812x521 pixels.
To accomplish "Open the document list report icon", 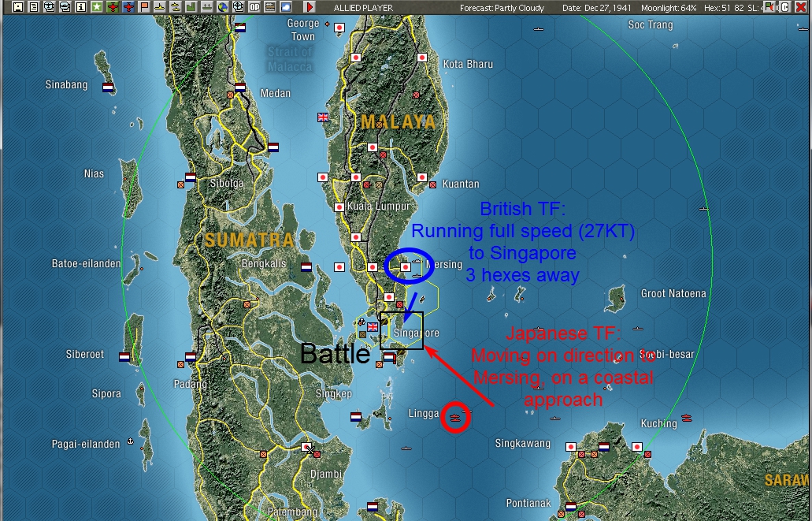I will [34, 7].
